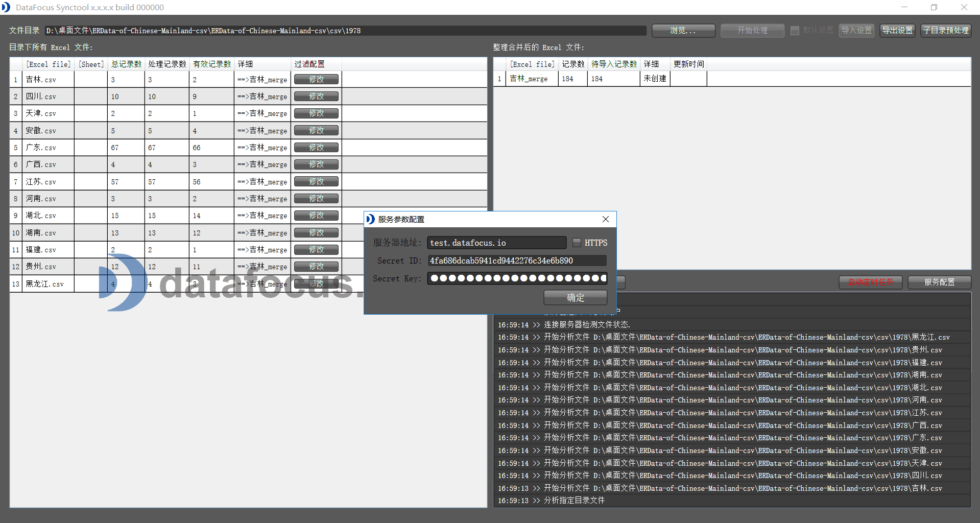Close the 服务参数配置 dialog

pos(605,219)
